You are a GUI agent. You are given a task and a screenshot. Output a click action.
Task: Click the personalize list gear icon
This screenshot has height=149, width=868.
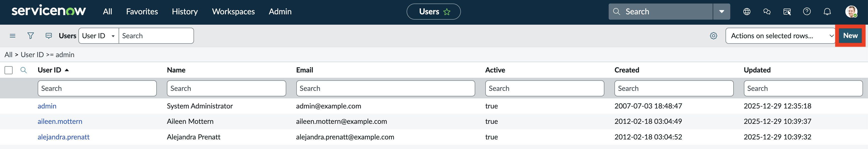(713, 36)
